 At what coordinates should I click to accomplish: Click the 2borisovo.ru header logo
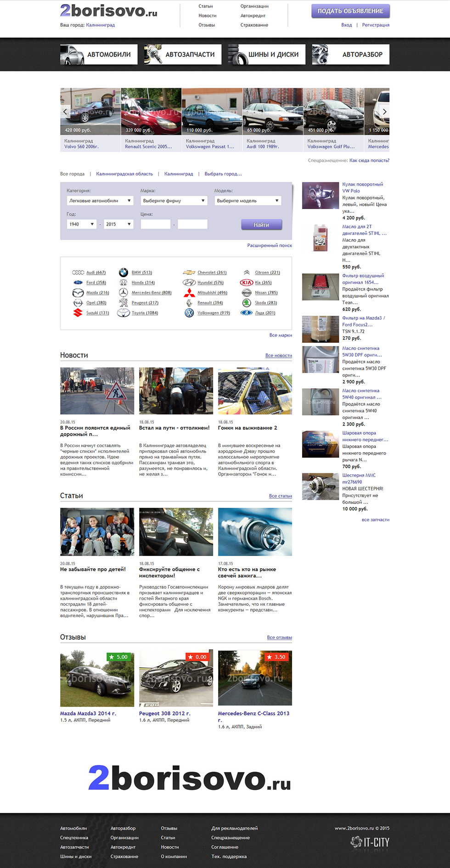point(109,11)
